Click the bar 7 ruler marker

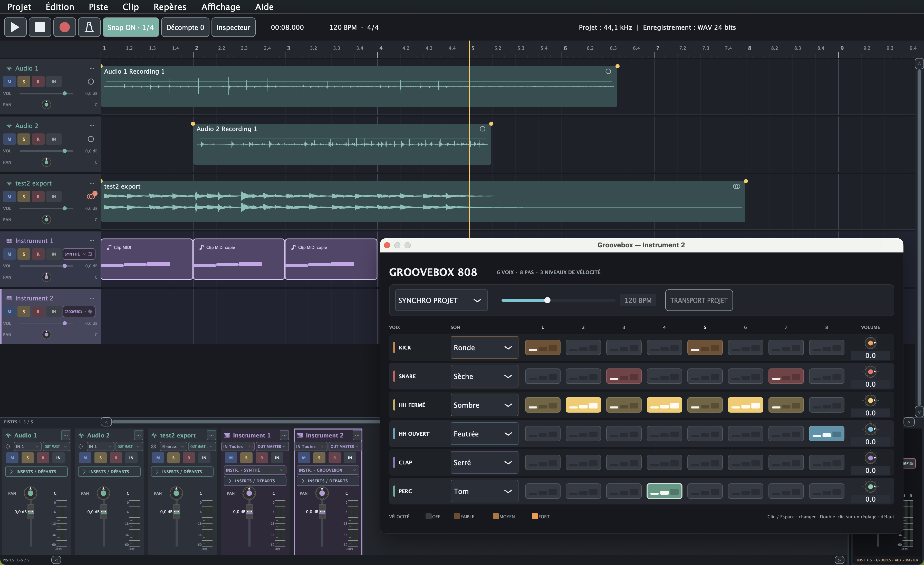[657, 48]
